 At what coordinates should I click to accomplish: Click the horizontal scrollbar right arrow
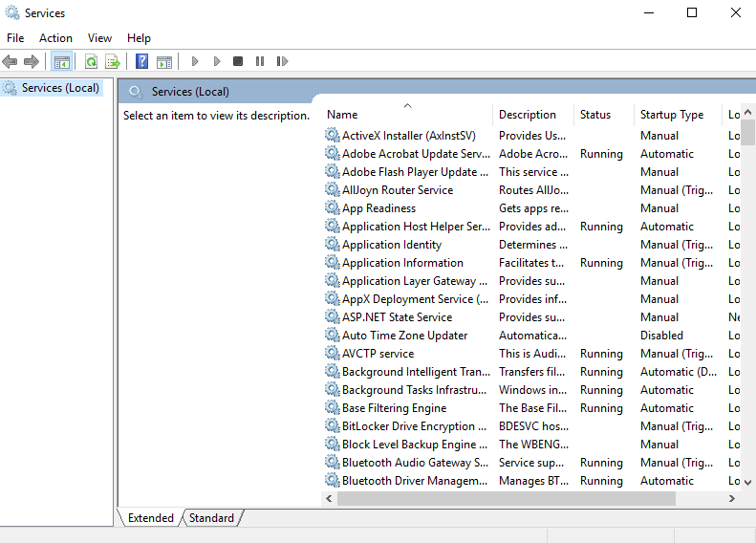[x=732, y=499]
